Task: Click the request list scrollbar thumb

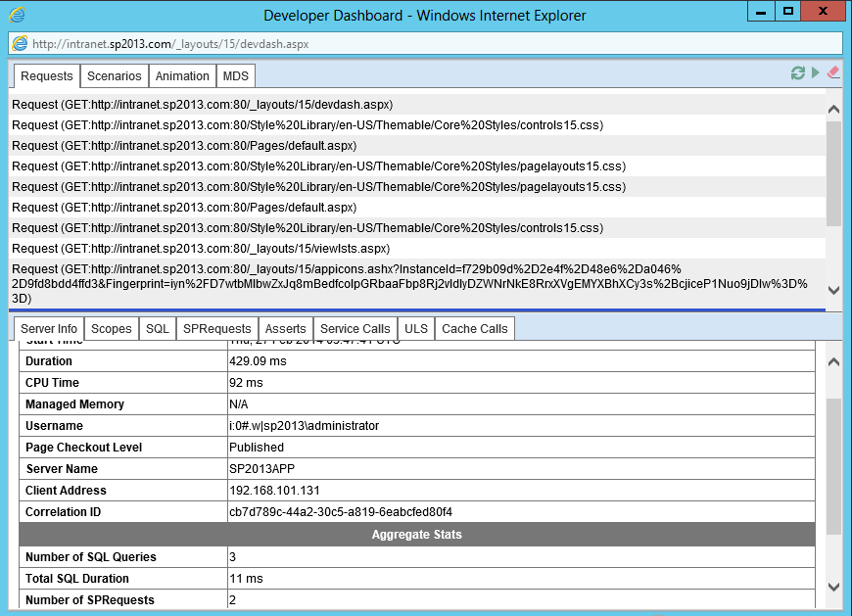Action: pyautogui.click(x=833, y=173)
